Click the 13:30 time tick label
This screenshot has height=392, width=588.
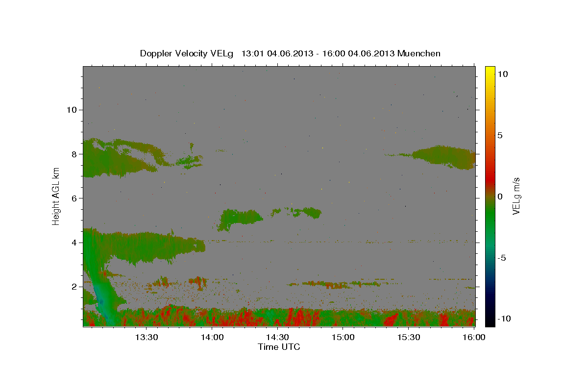point(146,337)
